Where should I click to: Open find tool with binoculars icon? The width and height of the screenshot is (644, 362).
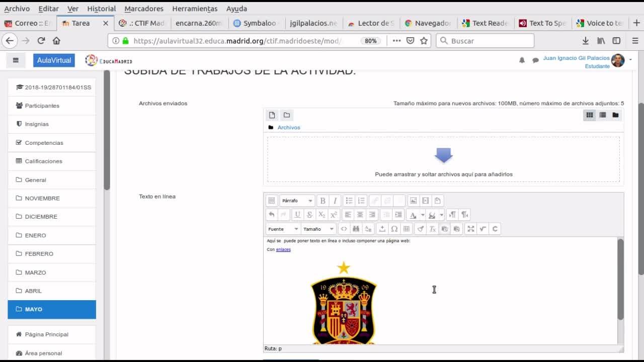(356, 229)
